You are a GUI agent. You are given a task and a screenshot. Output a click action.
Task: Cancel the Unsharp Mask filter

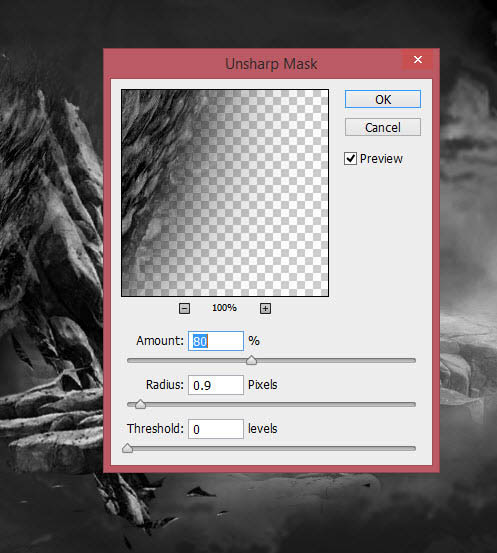tap(383, 127)
